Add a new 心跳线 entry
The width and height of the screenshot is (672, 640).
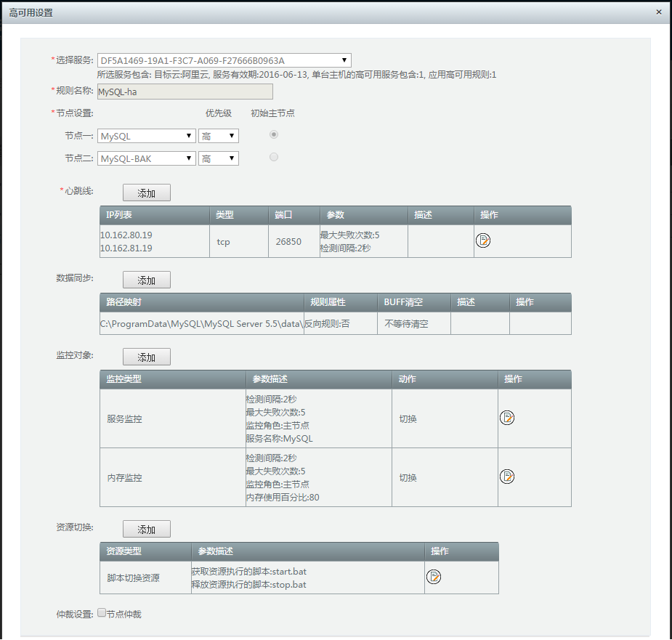click(147, 193)
